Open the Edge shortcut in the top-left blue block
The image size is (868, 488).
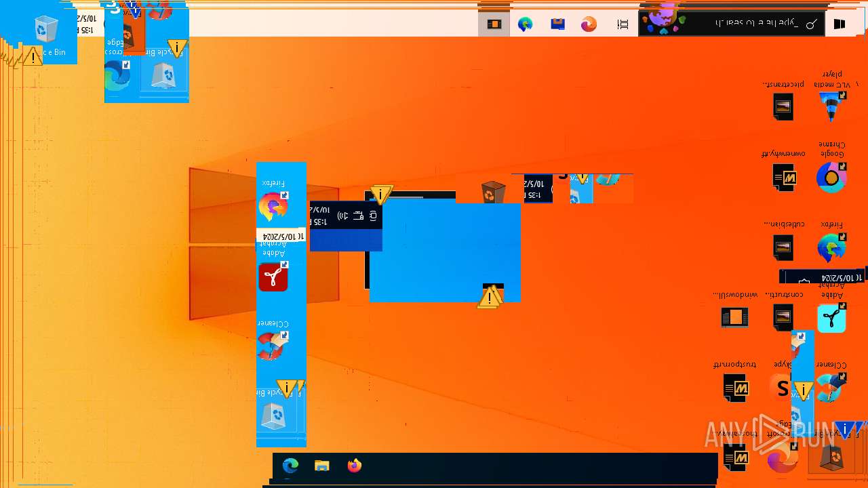tap(117, 75)
